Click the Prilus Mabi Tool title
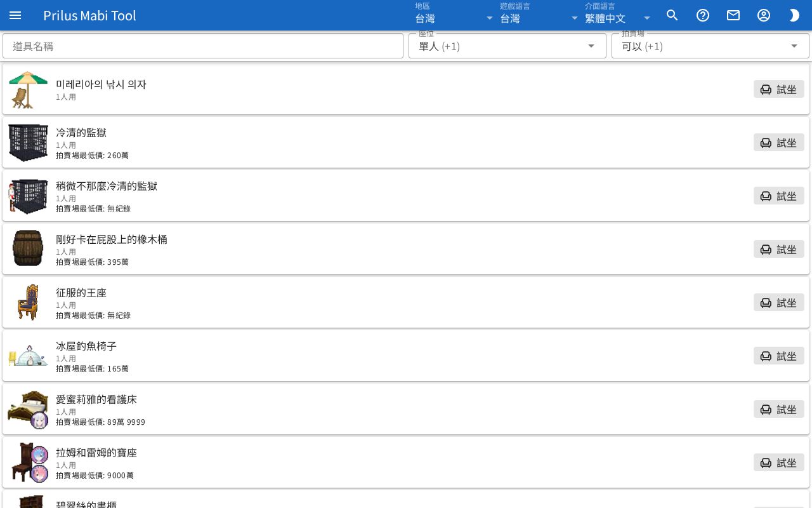The image size is (812, 508). click(89, 15)
